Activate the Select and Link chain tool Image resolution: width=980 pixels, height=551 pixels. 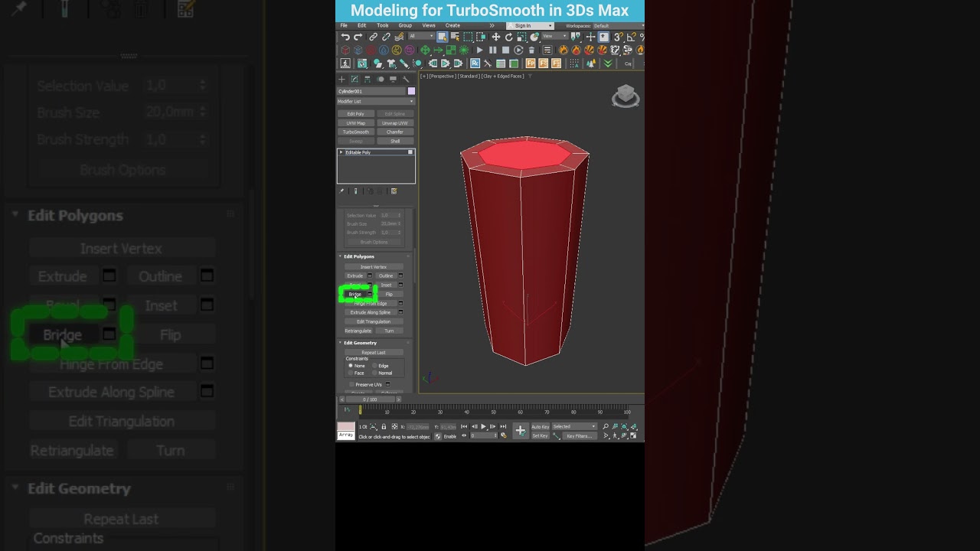click(374, 37)
